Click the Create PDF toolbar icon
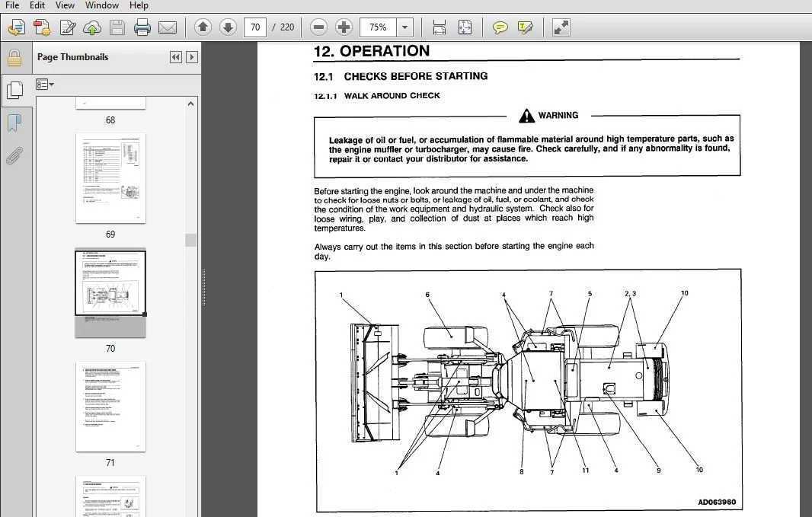This screenshot has height=517, width=812. [42, 27]
